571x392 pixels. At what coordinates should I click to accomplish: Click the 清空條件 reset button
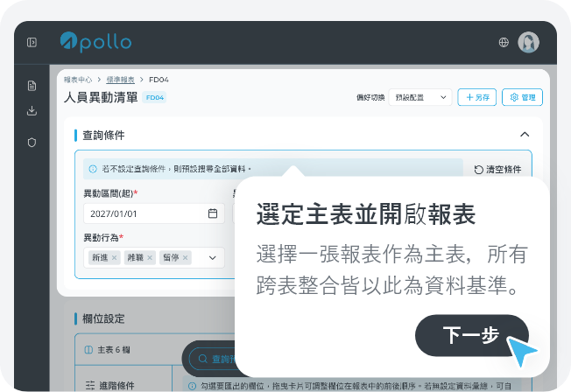tap(497, 169)
